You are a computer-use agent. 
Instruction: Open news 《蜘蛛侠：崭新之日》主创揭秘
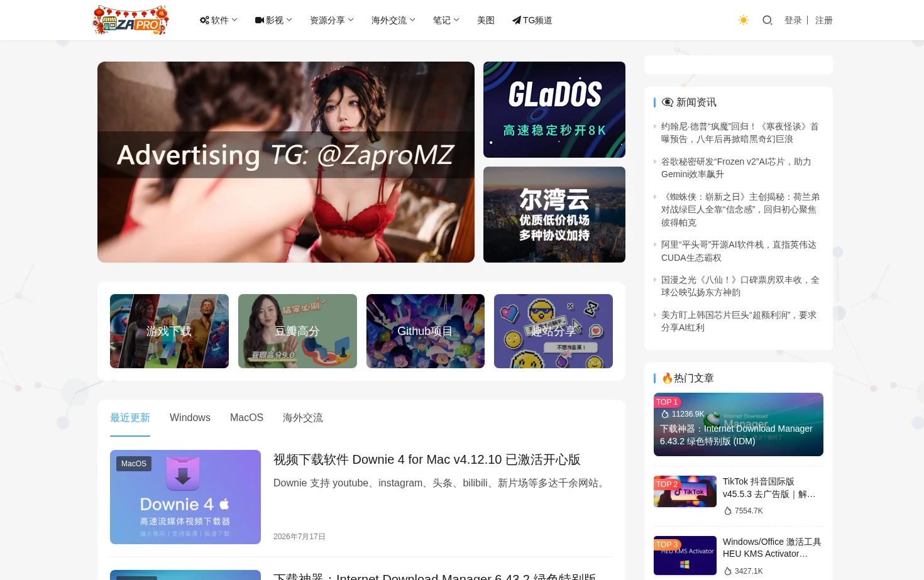740,209
